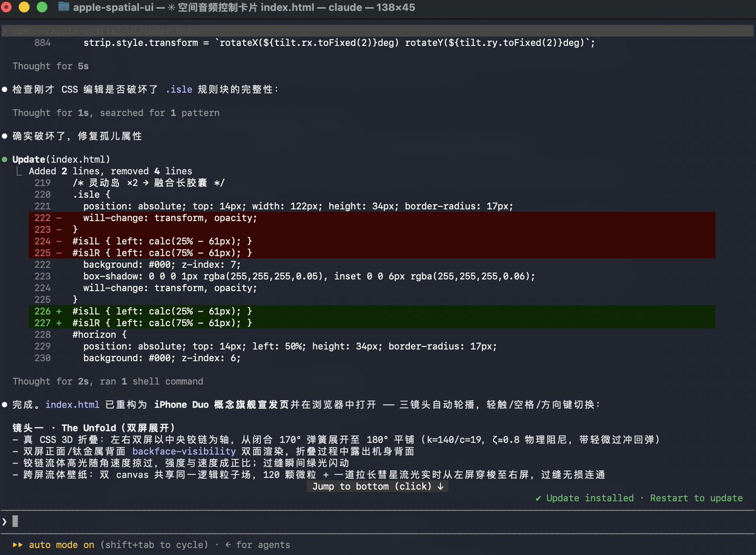Click line 230 "background: #000; z-index: 6;"

(x=162, y=358)
